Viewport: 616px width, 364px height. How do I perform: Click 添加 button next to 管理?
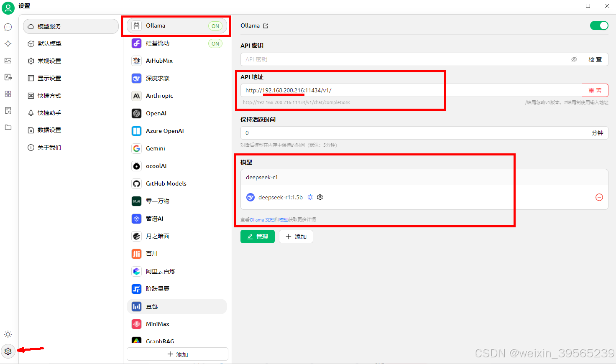tap(296, 237)
